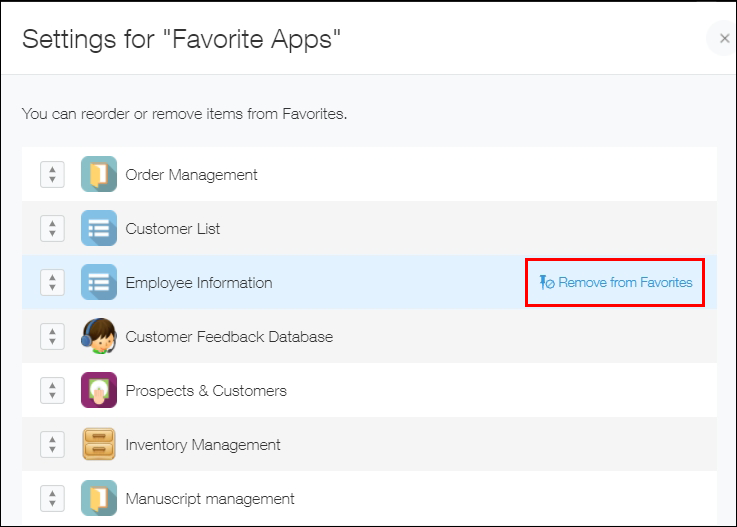This screenshot has height=527, width=737.
Task: Click reorder handle for Order Management
Action: [52, 175]
